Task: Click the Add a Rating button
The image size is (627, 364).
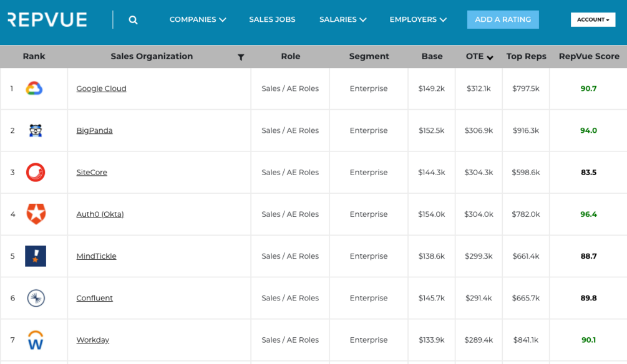Action: click(x=503, y=20)
